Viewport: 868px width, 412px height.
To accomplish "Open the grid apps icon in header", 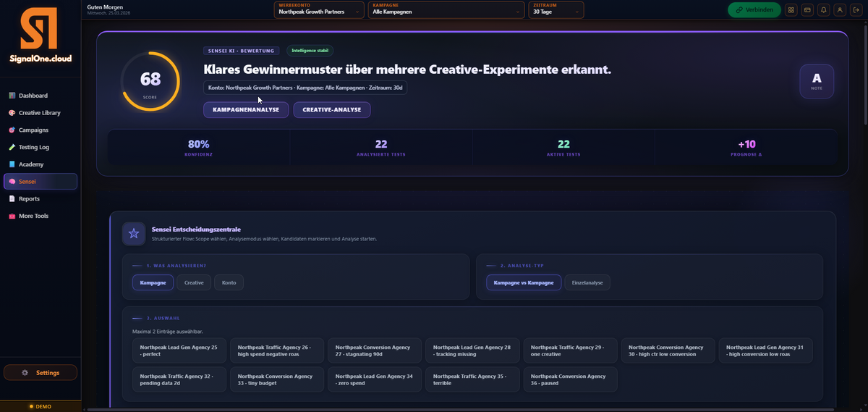I will pos(791,10).
